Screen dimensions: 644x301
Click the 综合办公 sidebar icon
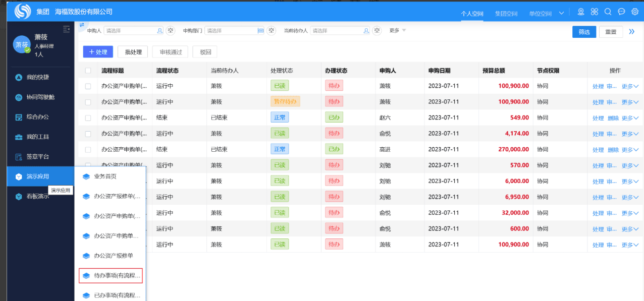tap(18, 117)
